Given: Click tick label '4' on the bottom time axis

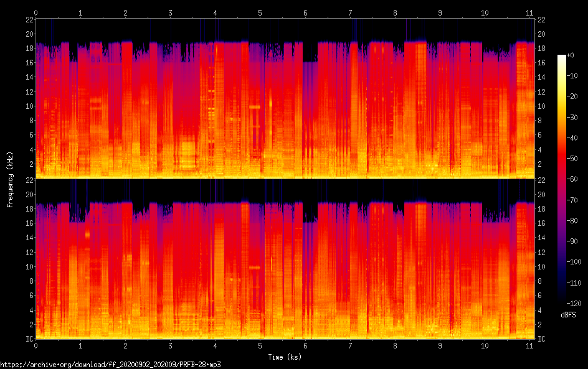Looking at the screenshot, I should [216, 346].
